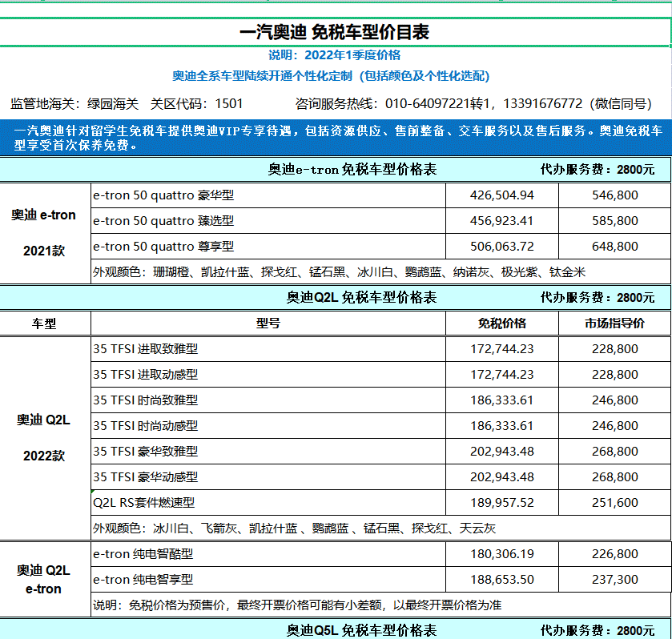Click the price 456,923.41

[502, 221]
